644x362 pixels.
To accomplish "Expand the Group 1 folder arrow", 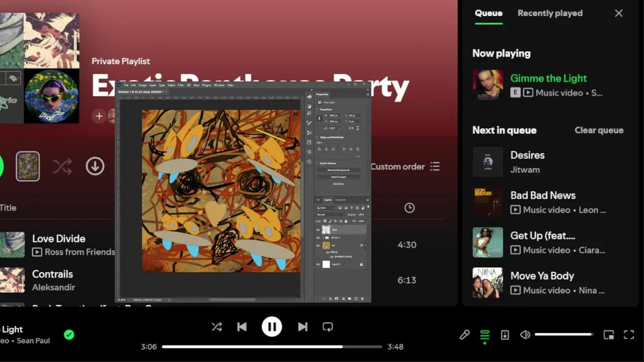I will point(324,238).
